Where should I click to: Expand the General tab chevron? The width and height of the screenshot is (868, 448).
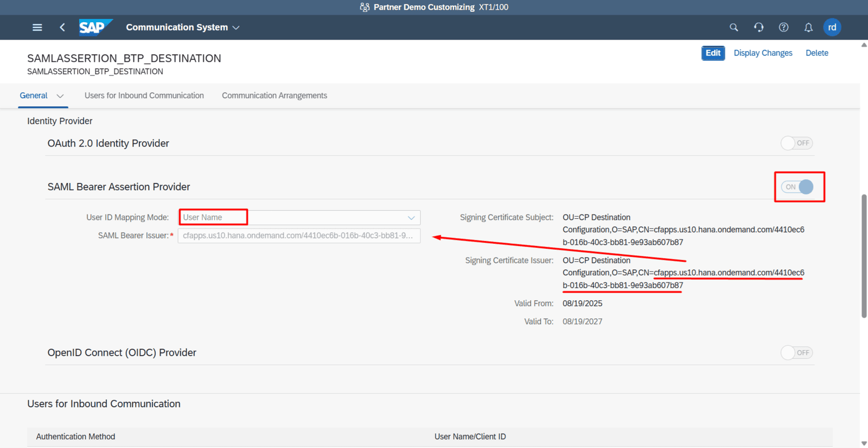(x=60, y=96)
